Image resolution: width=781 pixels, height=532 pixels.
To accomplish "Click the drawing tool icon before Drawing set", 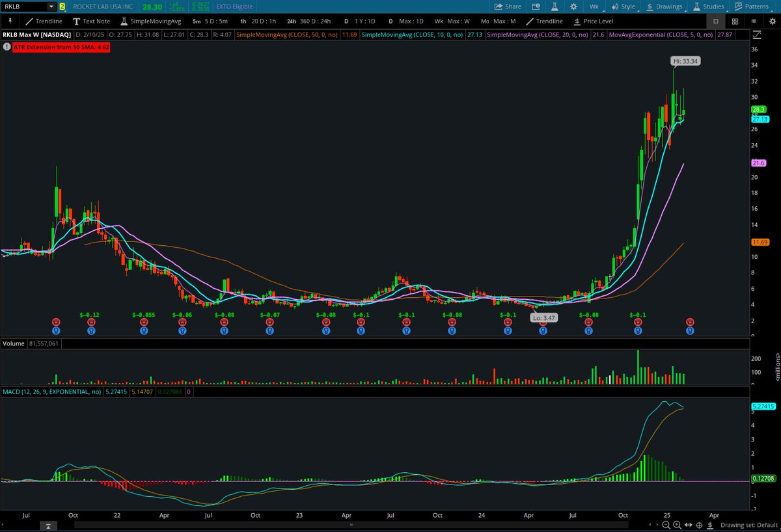I will [x=710, y=525].
